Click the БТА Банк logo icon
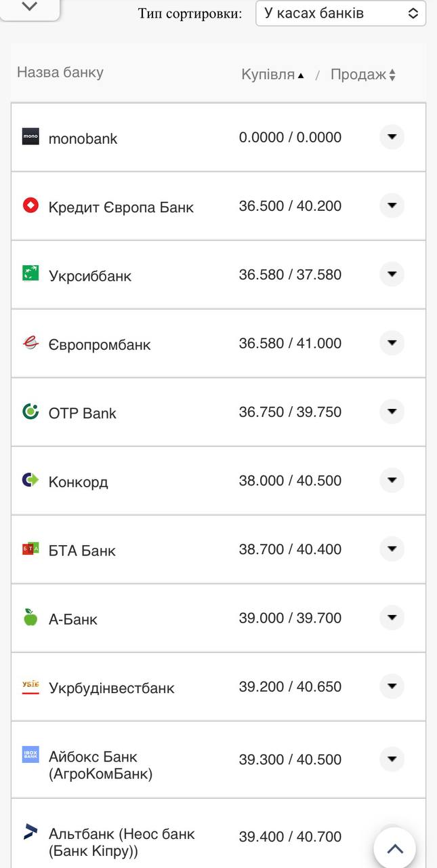Screen dimensions: 437x868 click(x=30, y=549)
